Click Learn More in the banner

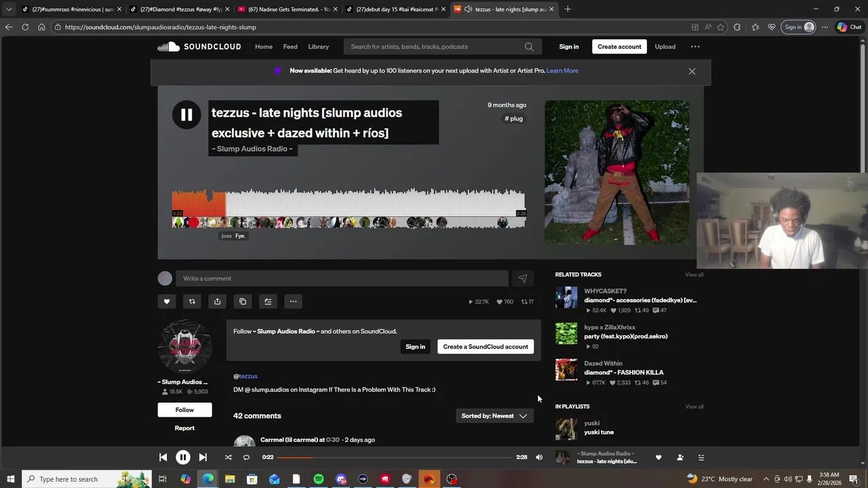(x=562, y=70)
